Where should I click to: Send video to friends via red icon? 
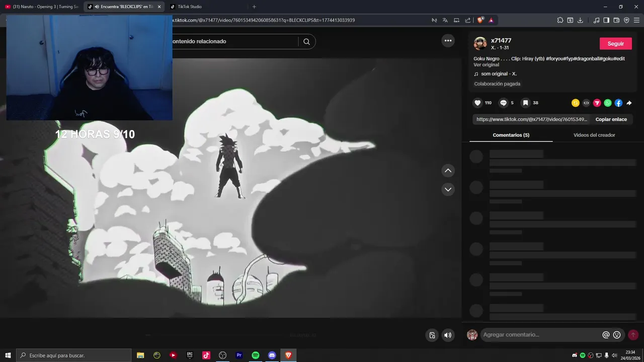click(597, 103)
